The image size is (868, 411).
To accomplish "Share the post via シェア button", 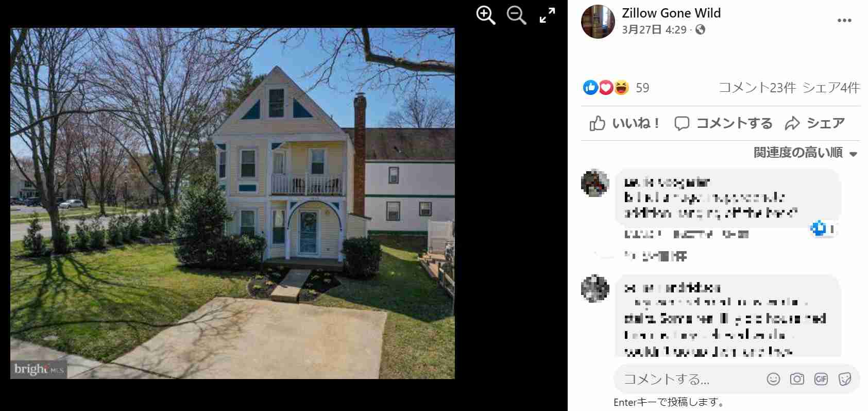I will (x=814, y=123).
